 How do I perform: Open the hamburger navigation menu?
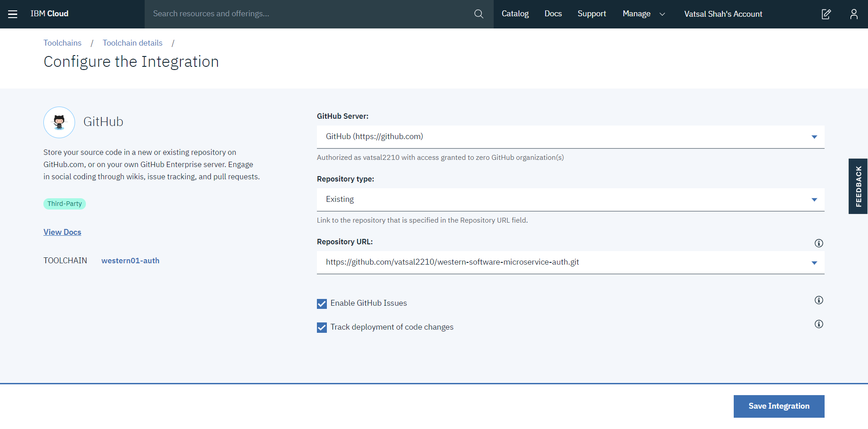coord(13,14)
